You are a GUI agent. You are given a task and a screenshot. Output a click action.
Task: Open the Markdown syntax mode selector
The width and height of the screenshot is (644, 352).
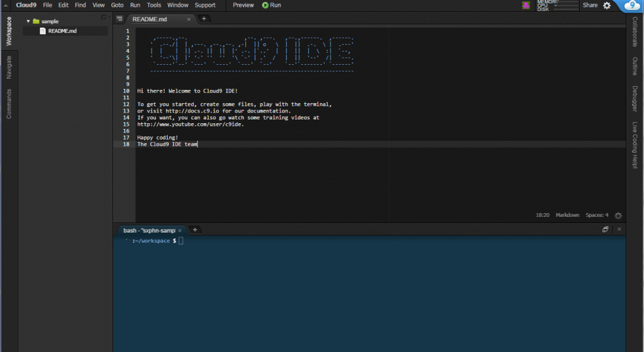[567, 215]
